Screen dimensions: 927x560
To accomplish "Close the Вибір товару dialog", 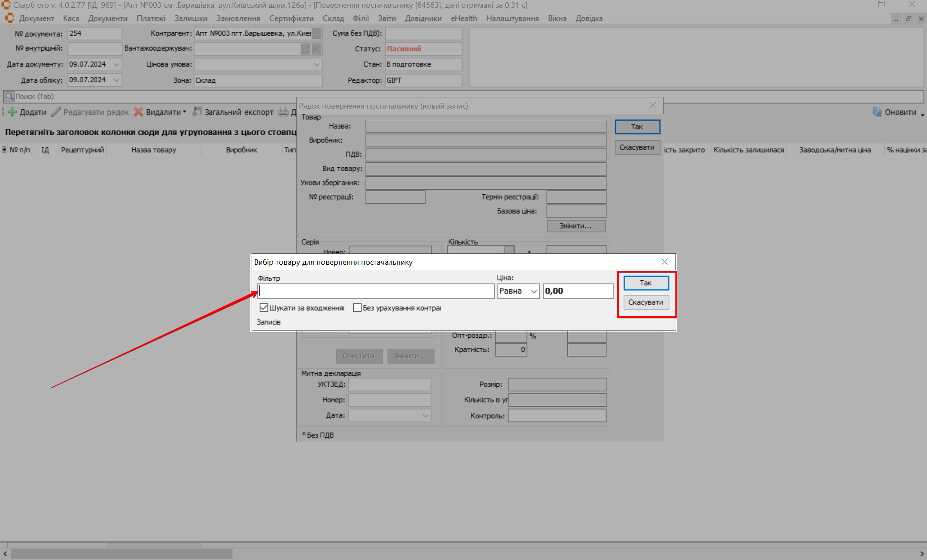I will (665, 262).
